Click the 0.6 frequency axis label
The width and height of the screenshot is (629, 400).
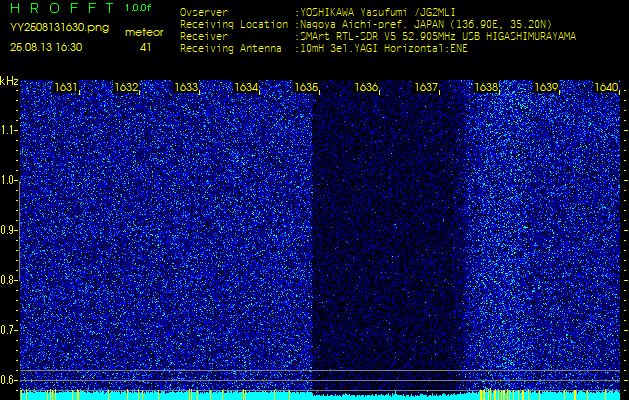(x=8, y=380)
